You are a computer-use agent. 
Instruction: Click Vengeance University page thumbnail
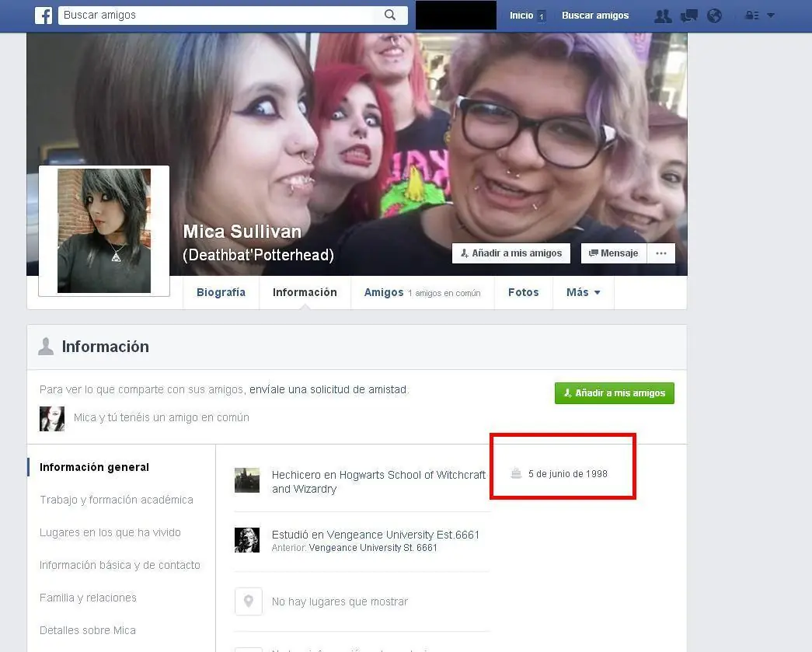(247, 540)
